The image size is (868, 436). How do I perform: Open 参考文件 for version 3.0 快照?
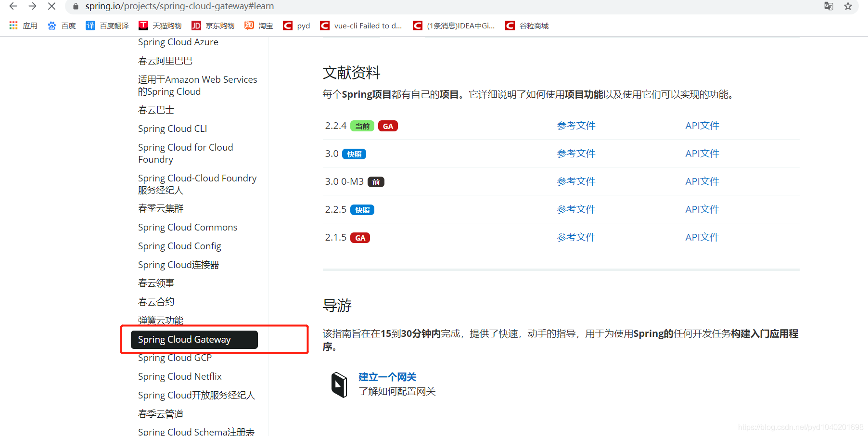click(576, 154)
